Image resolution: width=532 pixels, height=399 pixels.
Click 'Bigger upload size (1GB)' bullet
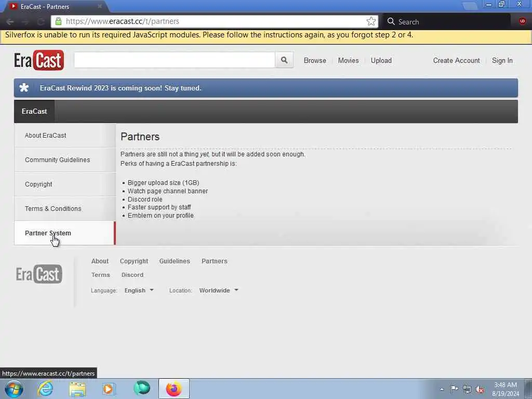tap(163, 183)
